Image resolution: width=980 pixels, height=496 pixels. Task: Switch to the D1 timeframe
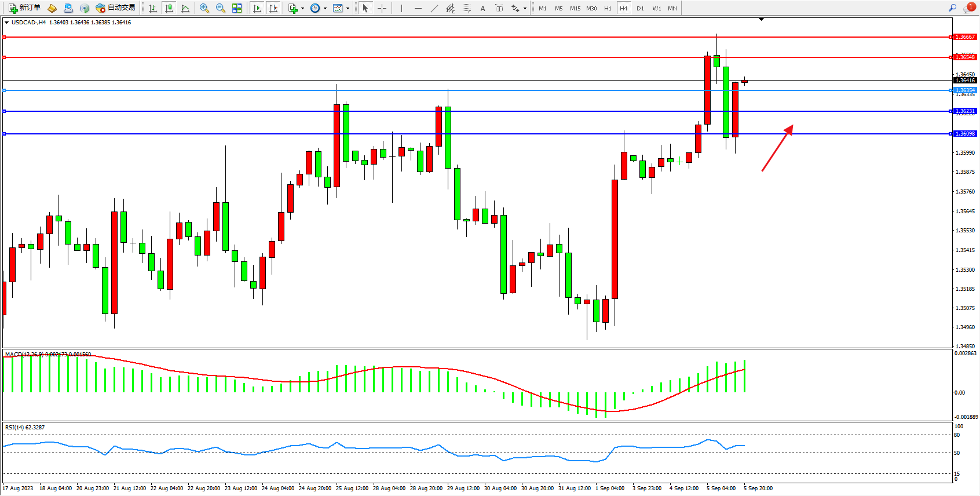click(x=640, y=8)
